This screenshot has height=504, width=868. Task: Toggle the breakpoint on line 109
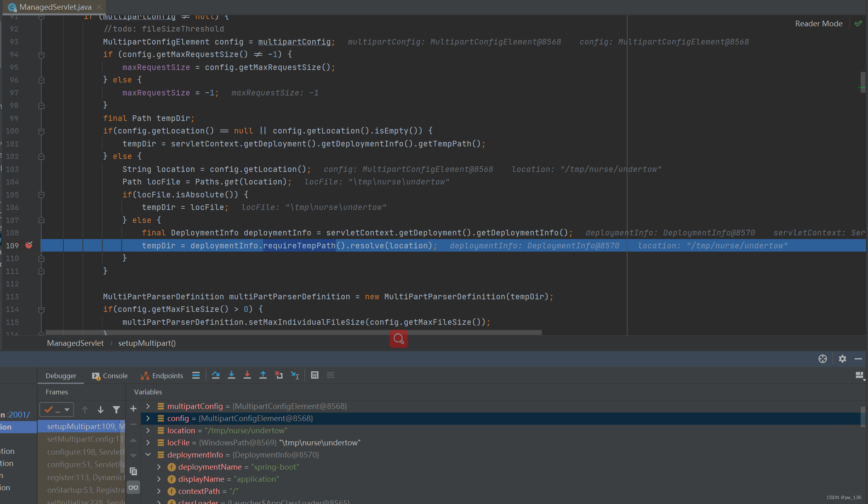(x=29, y=246)
